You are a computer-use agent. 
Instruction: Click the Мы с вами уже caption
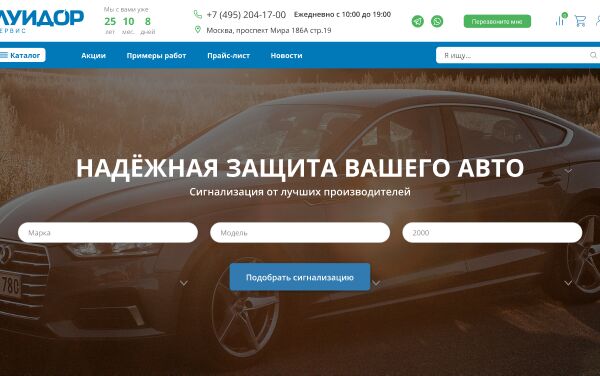126,9
